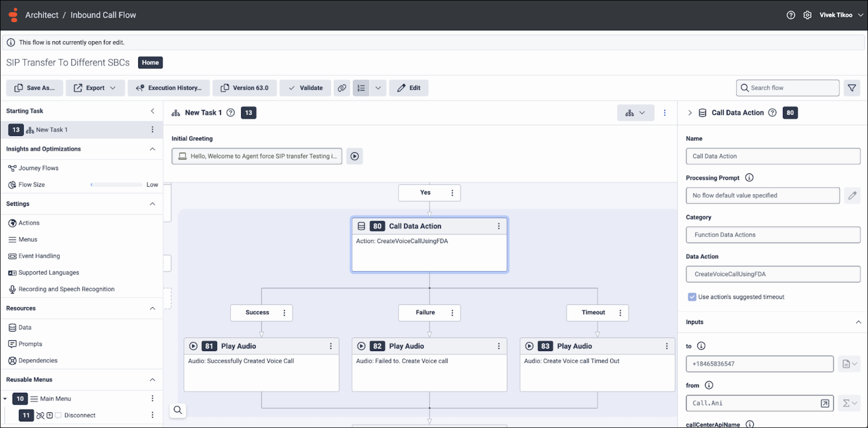The image size is (868, 428).
Task: Open Event Handling settings
Action: (x=39, y=256)
